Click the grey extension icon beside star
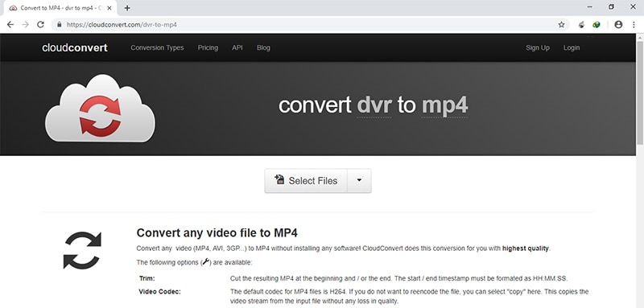Viewport: 644px width, 308px height. click(x=581, y=25)
